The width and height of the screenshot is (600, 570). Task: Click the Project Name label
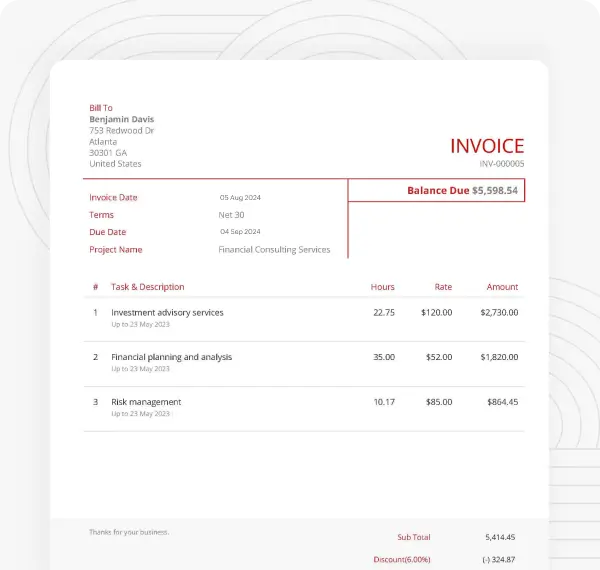coord(116,250)
